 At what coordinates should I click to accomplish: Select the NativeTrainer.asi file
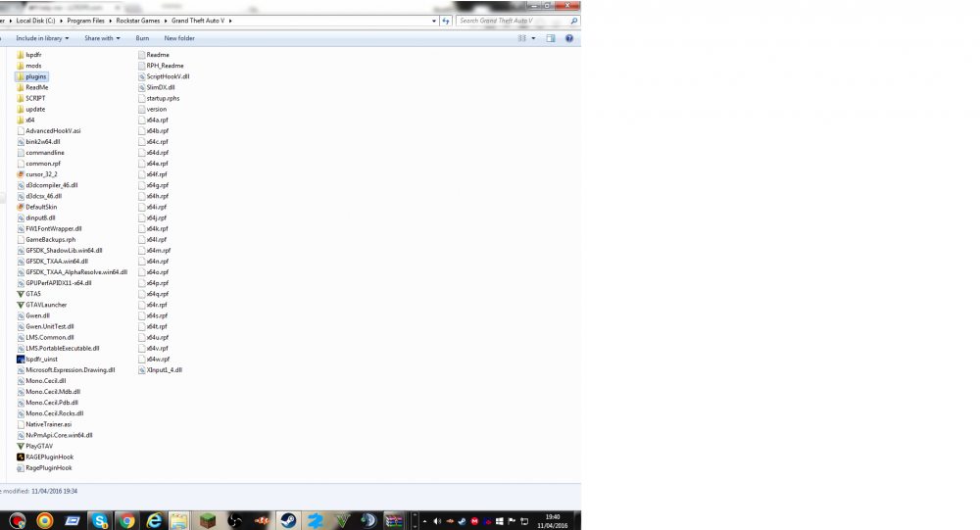point(44,424)
